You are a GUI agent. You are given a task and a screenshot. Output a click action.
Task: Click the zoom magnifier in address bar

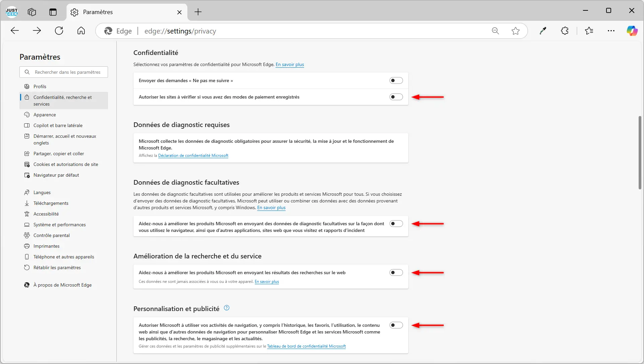click(495, 31)
